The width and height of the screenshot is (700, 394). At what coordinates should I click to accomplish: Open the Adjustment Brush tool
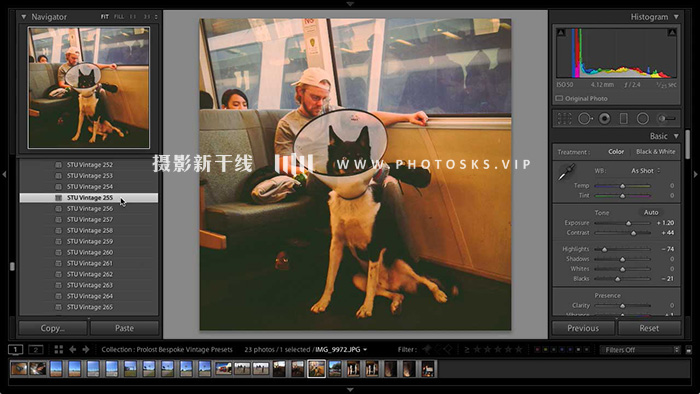click(666, 119)
